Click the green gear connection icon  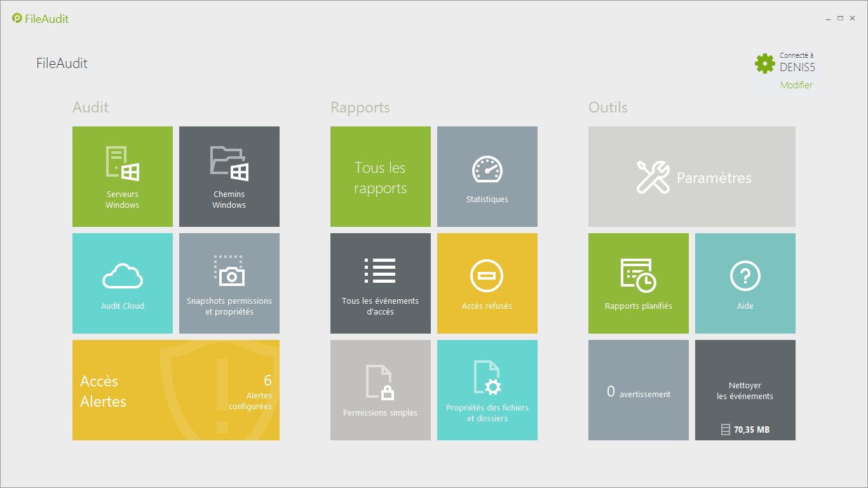pyautogui.click(x=764, y=64)
